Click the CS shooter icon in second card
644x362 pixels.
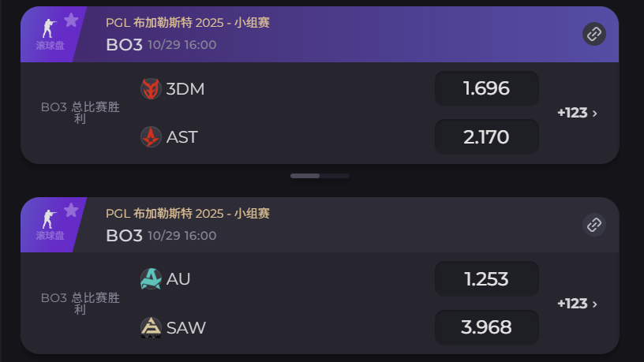(49, 218)
